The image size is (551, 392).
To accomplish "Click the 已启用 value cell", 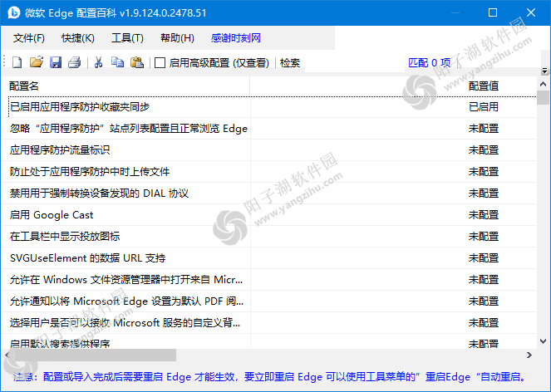I will [x=484, y=107].
